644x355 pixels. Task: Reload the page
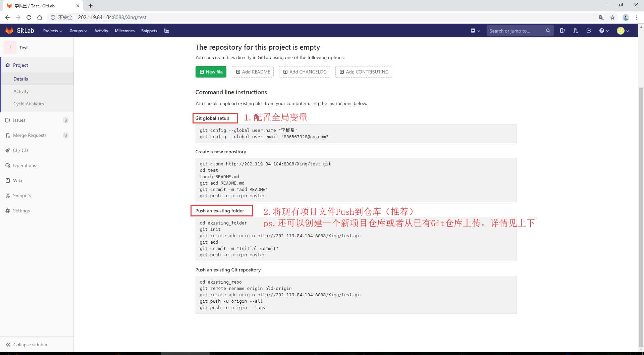click(x=29, y=17)
